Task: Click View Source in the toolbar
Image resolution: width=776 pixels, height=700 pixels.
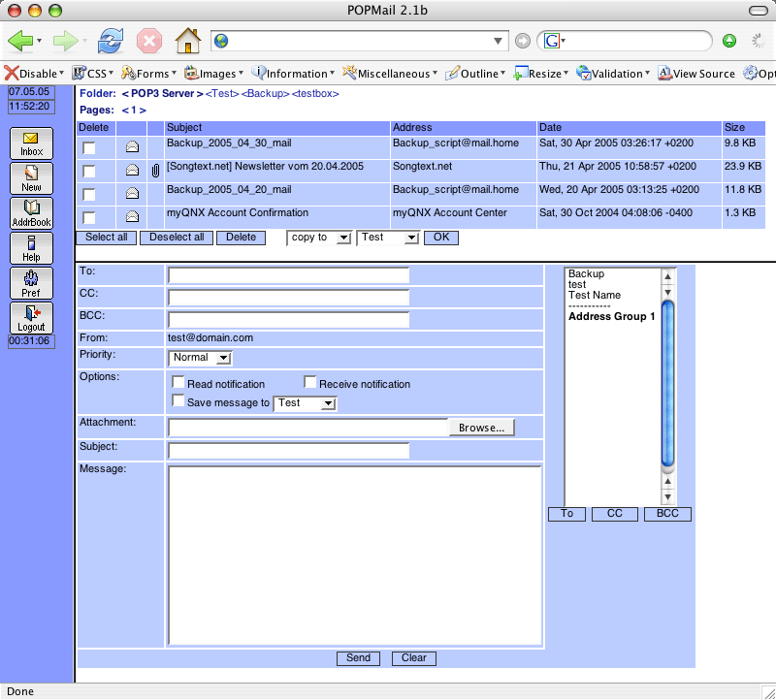Action: click(x=696, y=74)
